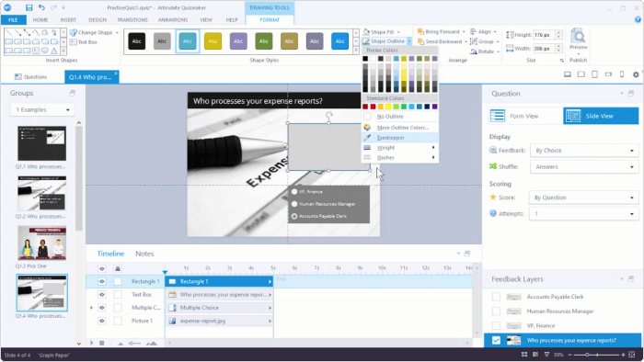Pick the red standard color swatch
The image size is (644, 362).
373,107
